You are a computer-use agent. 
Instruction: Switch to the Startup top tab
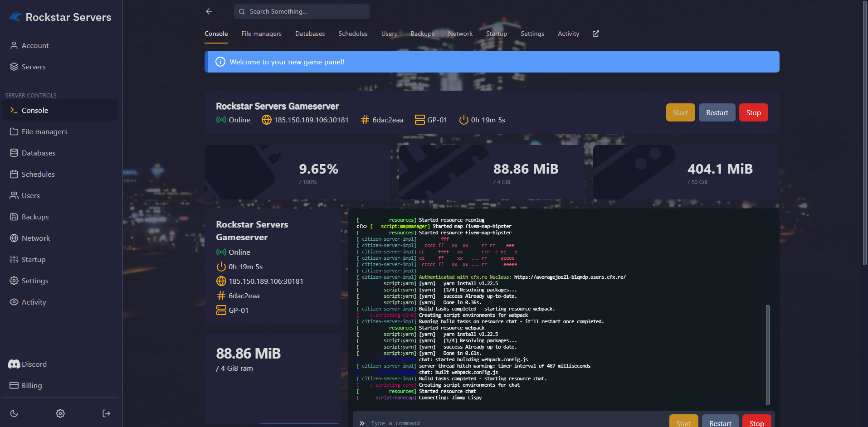pos(497,34)
